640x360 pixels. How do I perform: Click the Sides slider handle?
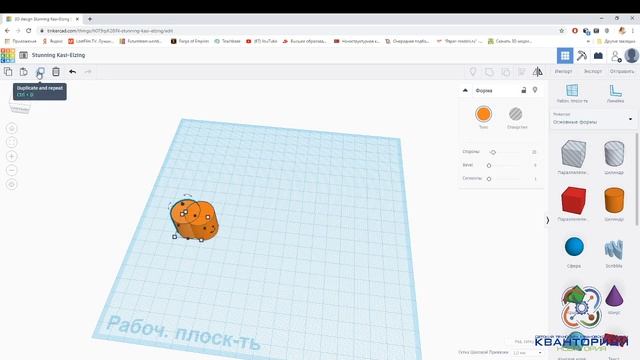493,152
